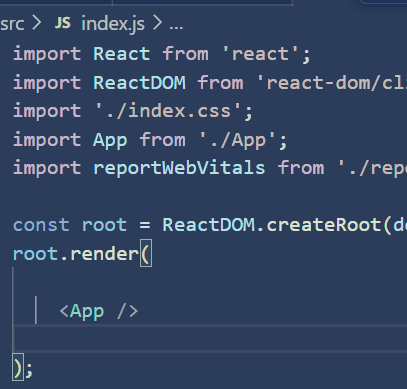The height and width of the screenshot is (389, 407).
Task: Click the JS file icon in the breadcrumb
Action: (63, 23)
